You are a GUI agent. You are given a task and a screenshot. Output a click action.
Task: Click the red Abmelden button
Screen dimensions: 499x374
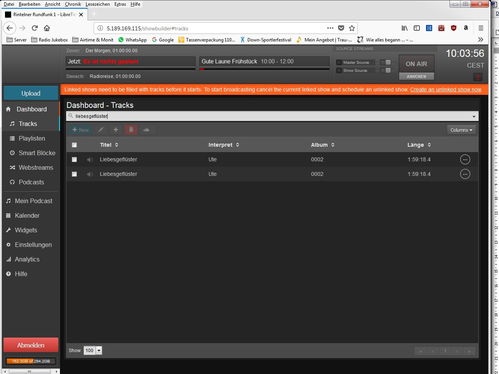(x=31, y=345)
